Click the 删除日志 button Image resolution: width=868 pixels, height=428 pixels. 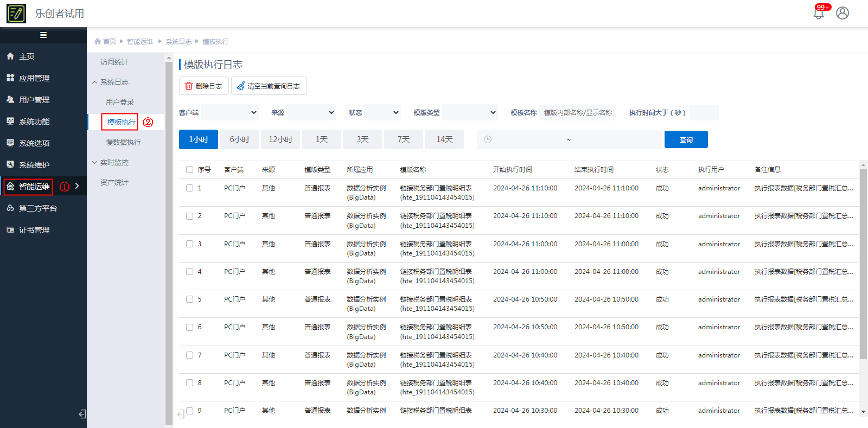[204, 86]
